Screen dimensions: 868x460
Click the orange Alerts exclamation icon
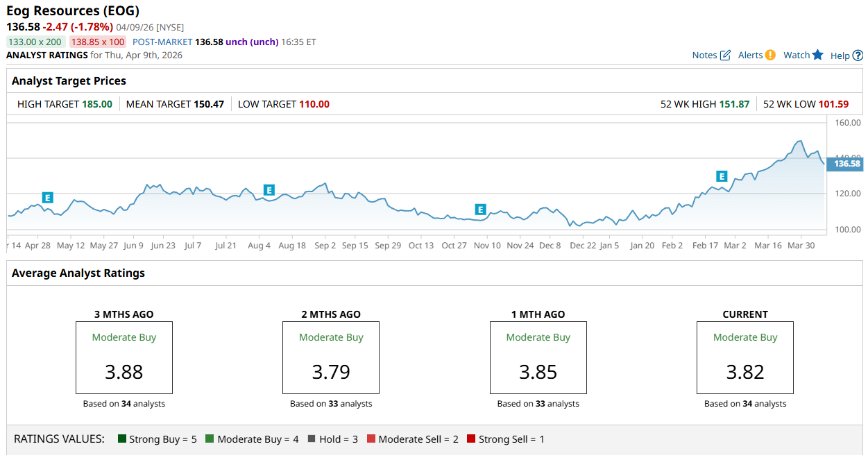point(770,55)
